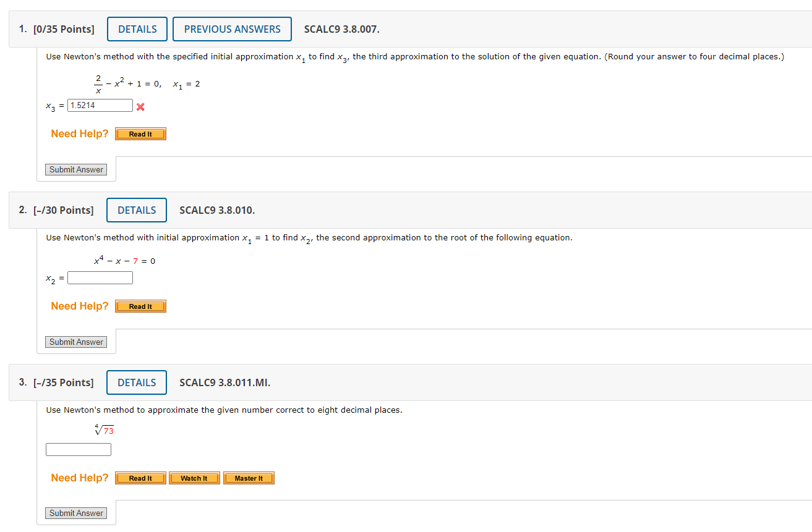Click the Read It help icon for question 3
The height and width of the screenshot is (532, 812).
click(140, 478)
